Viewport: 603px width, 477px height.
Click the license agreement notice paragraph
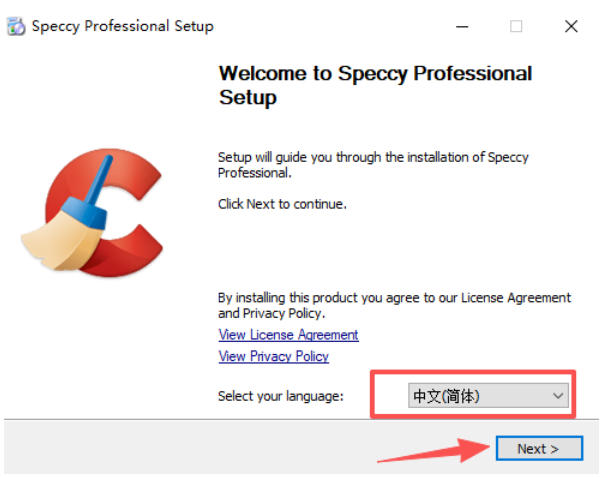(394, 305)
